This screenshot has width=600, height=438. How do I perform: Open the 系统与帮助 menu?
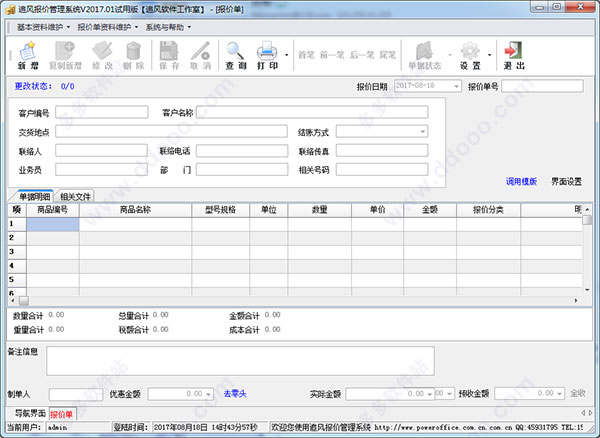point(168,27)
